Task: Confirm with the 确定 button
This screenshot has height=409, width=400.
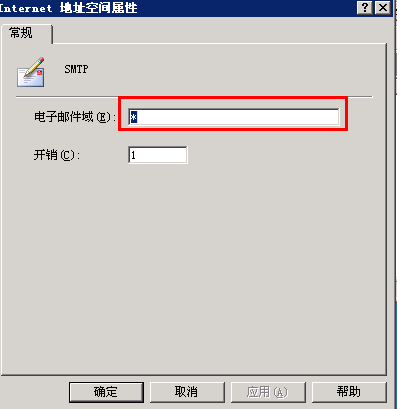Action: (106, 392)
